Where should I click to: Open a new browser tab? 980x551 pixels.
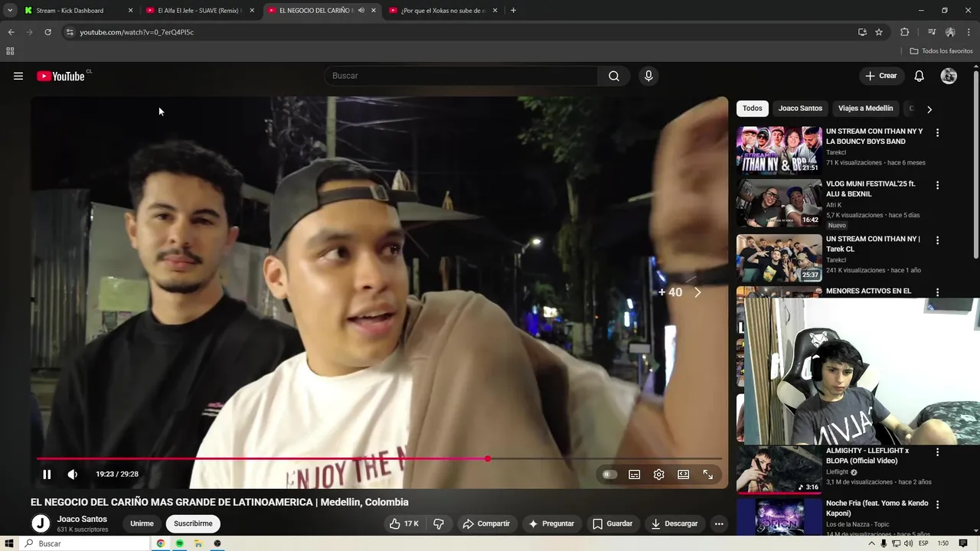click(x=513, y=11)
